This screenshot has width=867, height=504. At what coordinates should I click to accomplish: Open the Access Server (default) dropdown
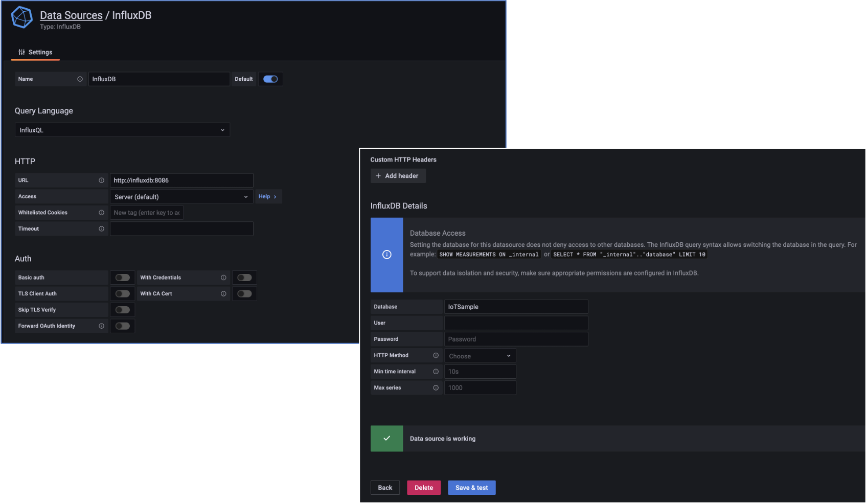(x=181, y=197)
